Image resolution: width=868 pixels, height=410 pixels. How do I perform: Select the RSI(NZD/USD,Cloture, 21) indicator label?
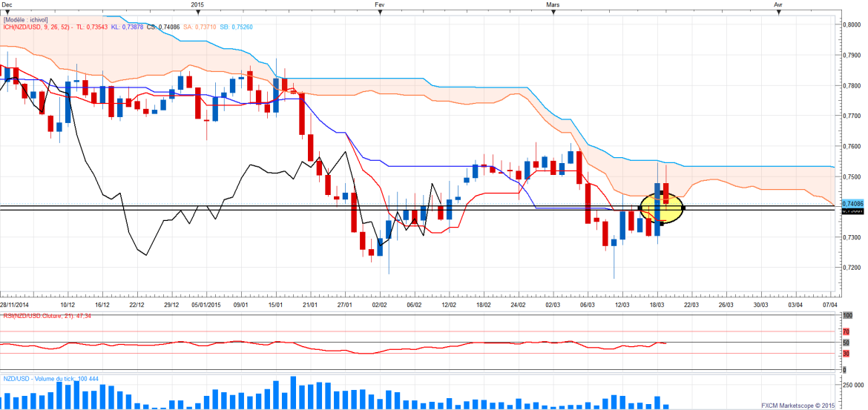click(47, 317)
